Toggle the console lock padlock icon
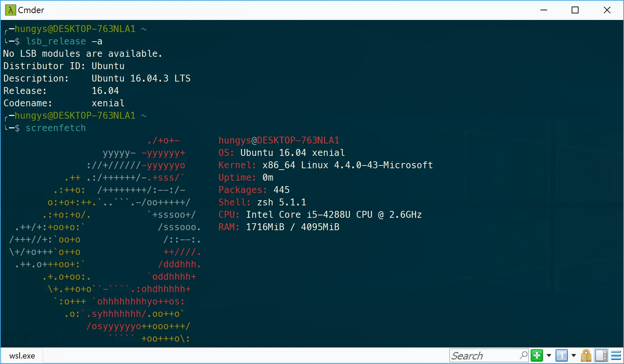 pyautogui.click(x=586, y=355)
